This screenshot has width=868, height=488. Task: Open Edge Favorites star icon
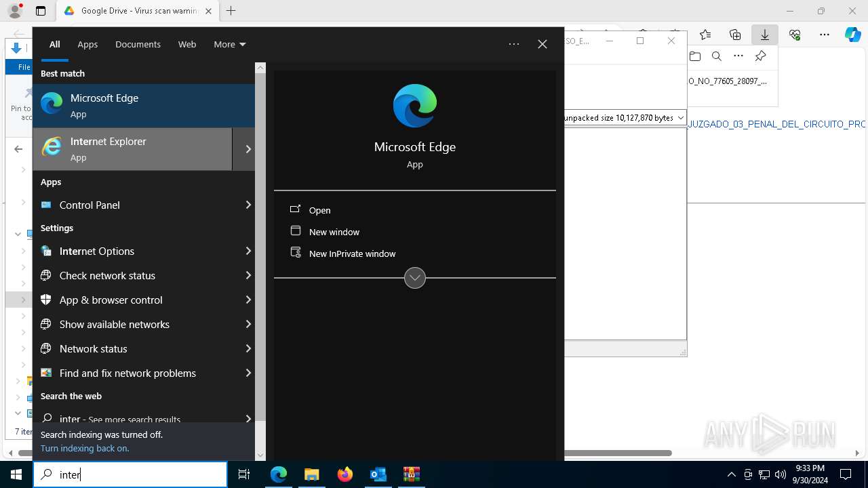[705, 35]
